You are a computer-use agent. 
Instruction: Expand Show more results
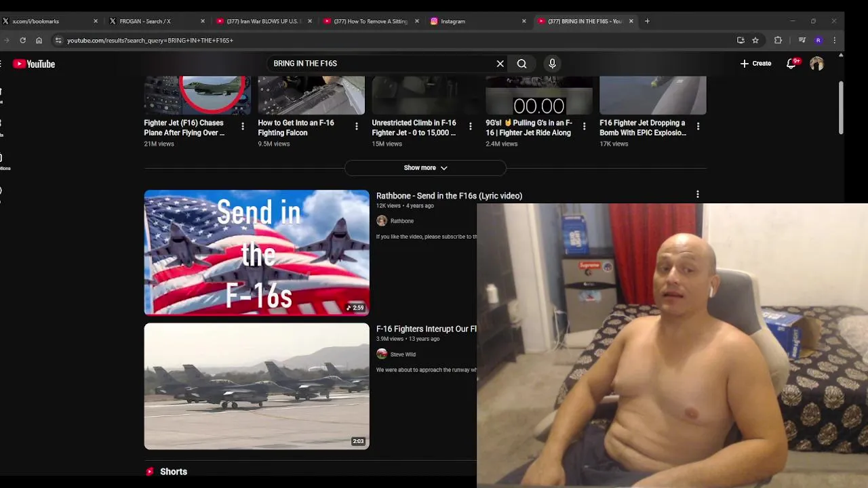(425, 167)
